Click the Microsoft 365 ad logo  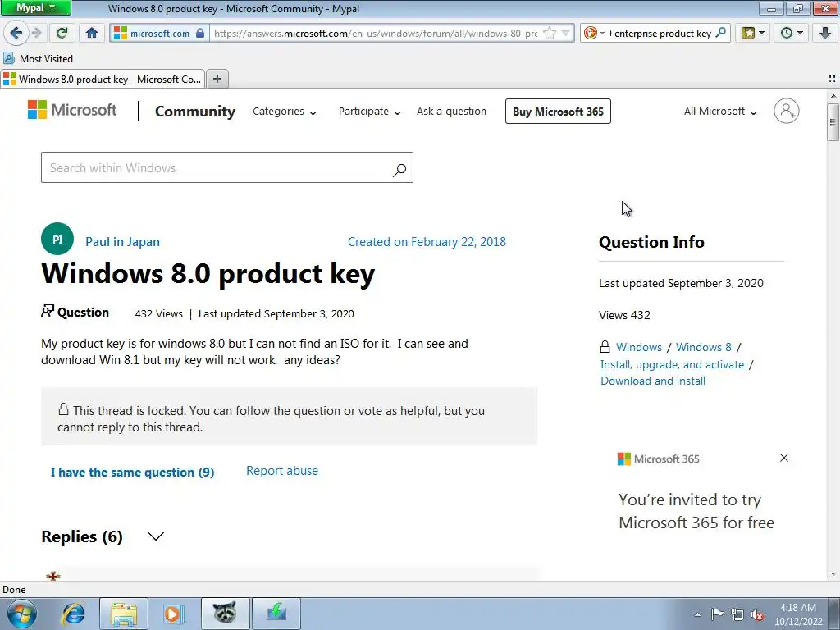tap(659, 459)
